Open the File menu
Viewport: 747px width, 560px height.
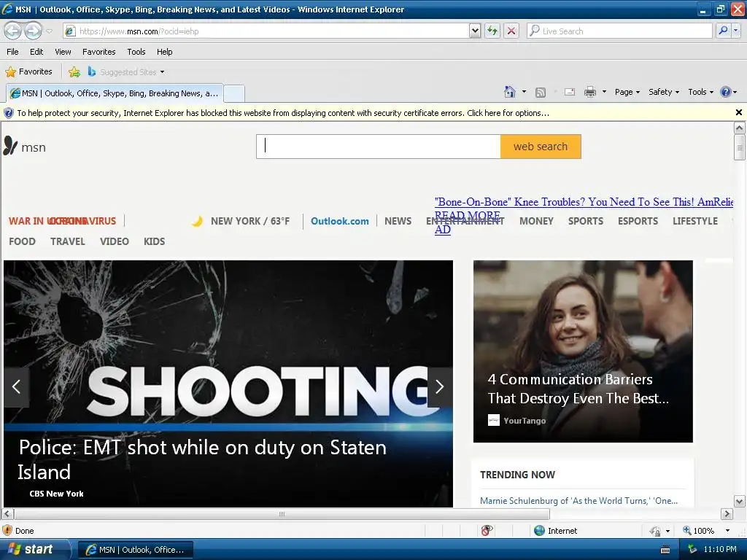pyautogui.click(x=13, y=52)
